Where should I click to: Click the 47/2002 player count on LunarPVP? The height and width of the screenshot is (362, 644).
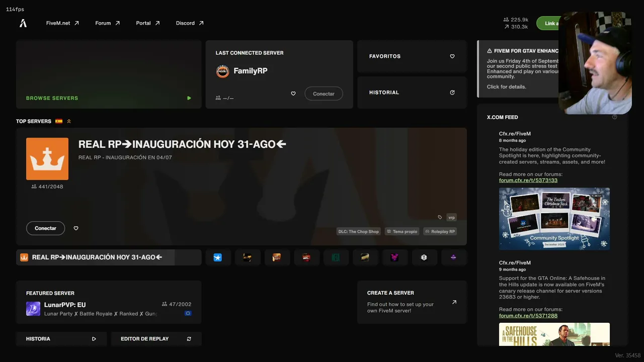177,304
